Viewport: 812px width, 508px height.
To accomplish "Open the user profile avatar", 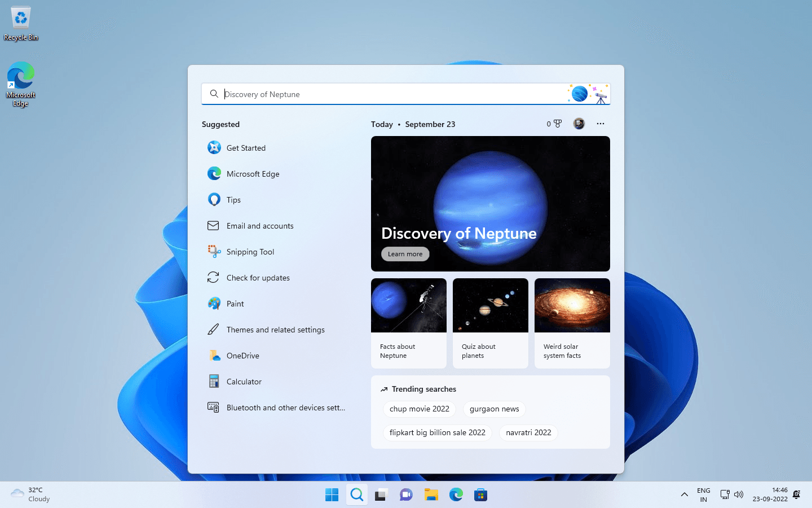I will click(579, 124).
